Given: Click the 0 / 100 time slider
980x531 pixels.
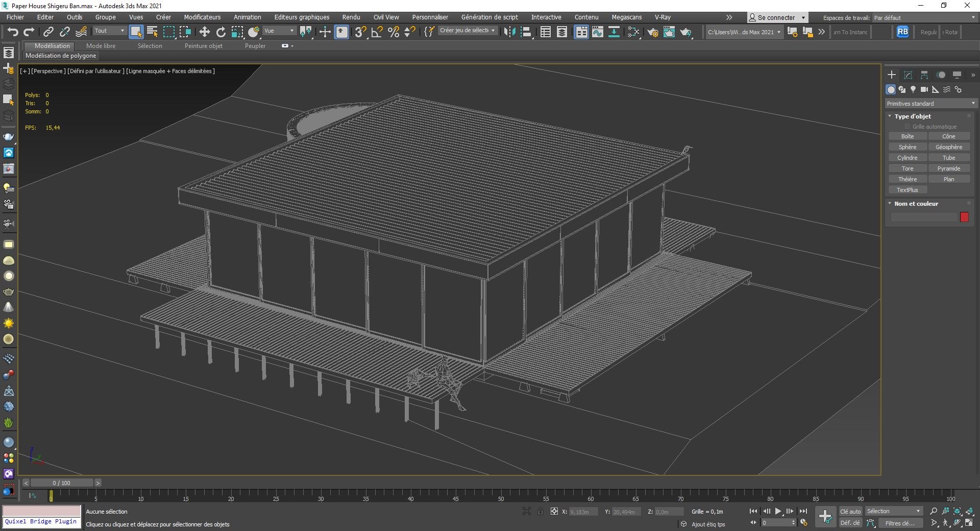Looking at the screenshot, I should 62,483.
